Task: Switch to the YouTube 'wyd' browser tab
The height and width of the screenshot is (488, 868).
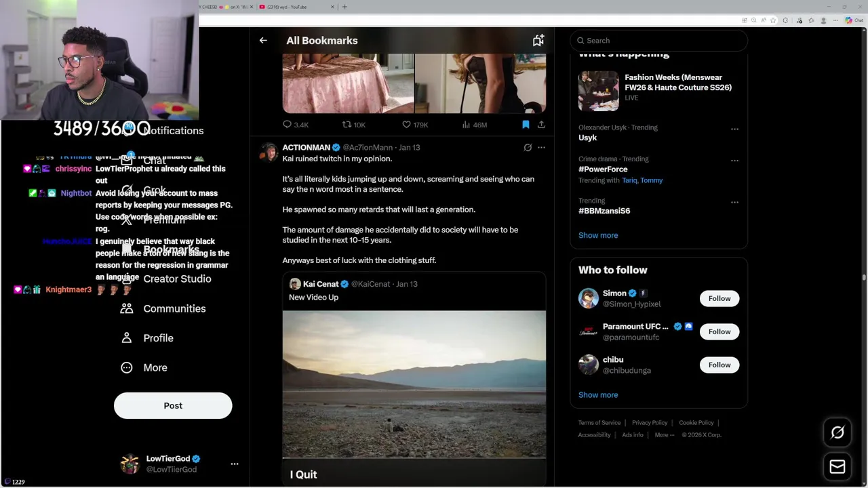Action: pos(297,7)
